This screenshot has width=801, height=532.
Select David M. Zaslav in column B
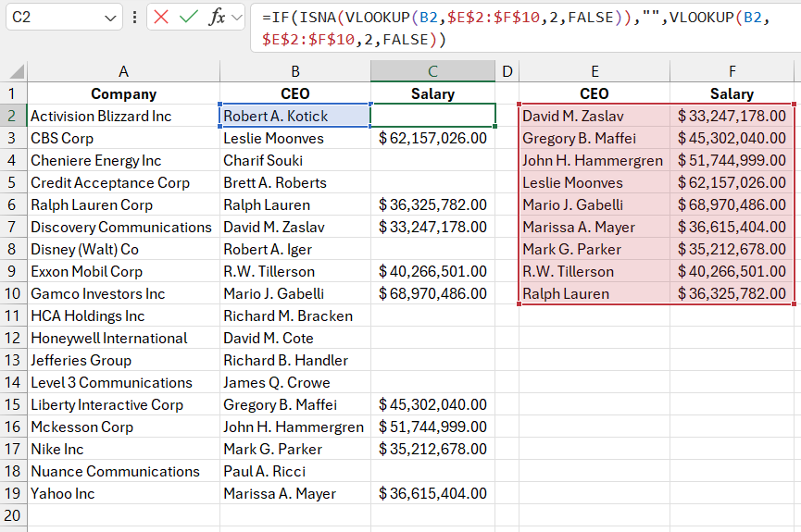pos(295,227)
